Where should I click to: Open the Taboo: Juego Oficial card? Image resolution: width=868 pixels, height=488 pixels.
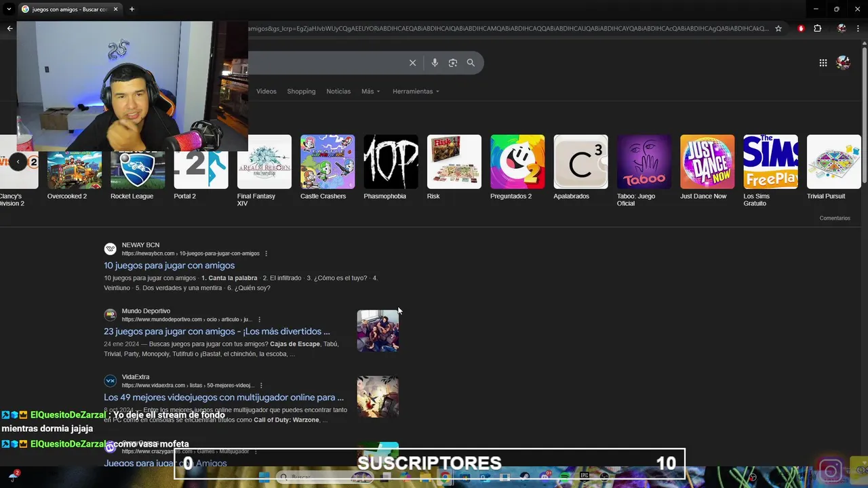[644, 171]
